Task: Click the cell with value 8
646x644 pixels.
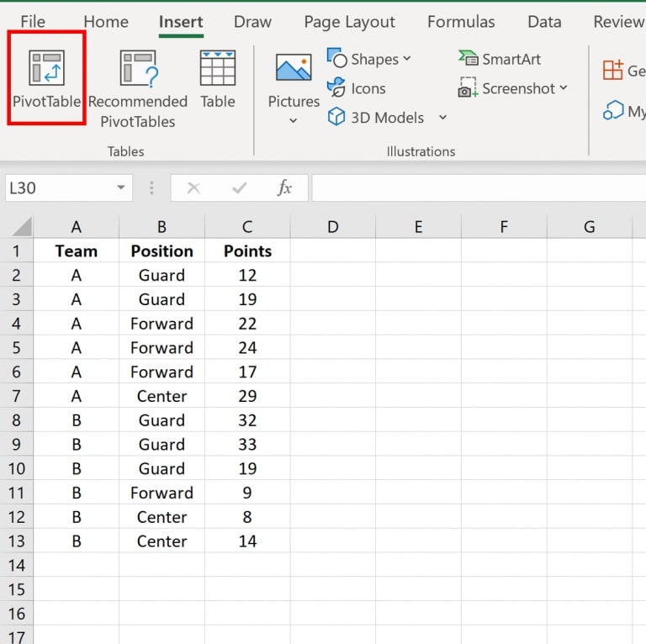Action: pos(247,516)
